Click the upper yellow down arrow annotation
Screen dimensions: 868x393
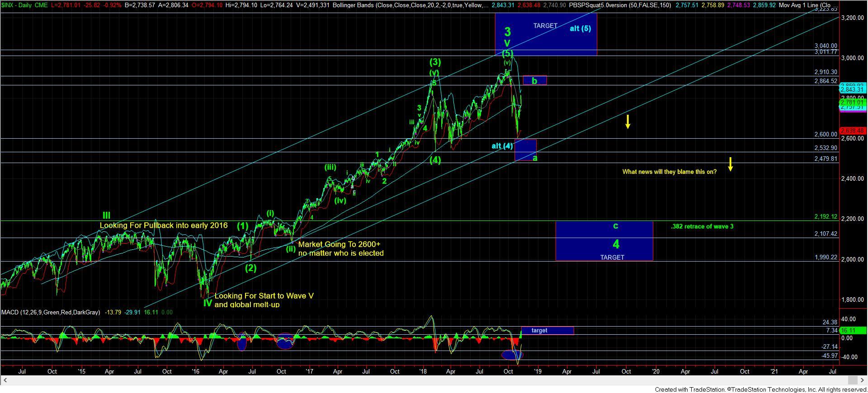pyautogui.click(x=628, y=122)
